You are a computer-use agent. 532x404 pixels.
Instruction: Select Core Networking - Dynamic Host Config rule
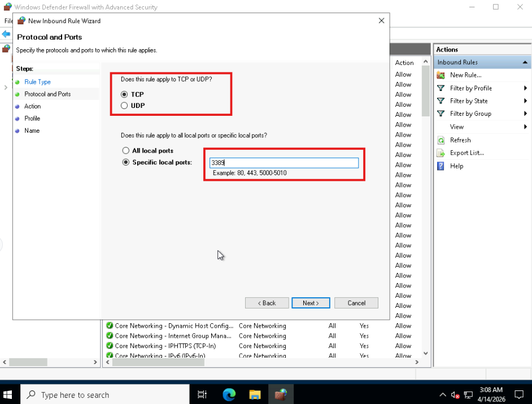[x=174, y=326]
